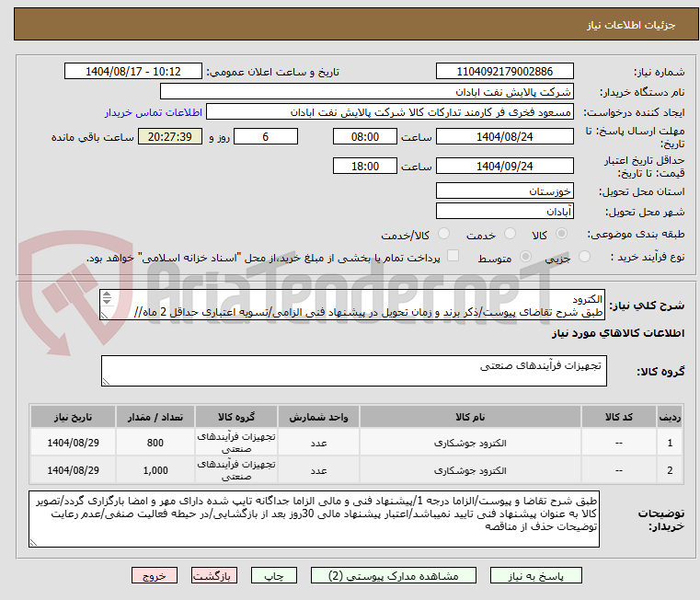Screen dimensions: 700x600
Task: Click row 1 date 1404/08/29
Action: [73, 443]
